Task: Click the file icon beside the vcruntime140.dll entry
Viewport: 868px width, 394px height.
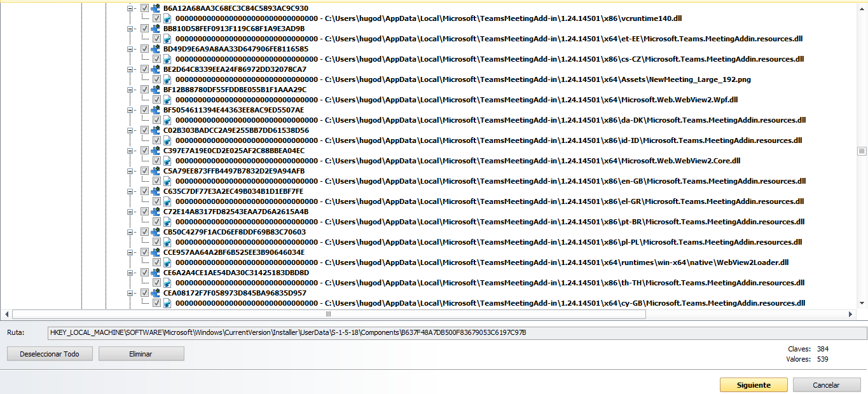Action: pos(167,18)
